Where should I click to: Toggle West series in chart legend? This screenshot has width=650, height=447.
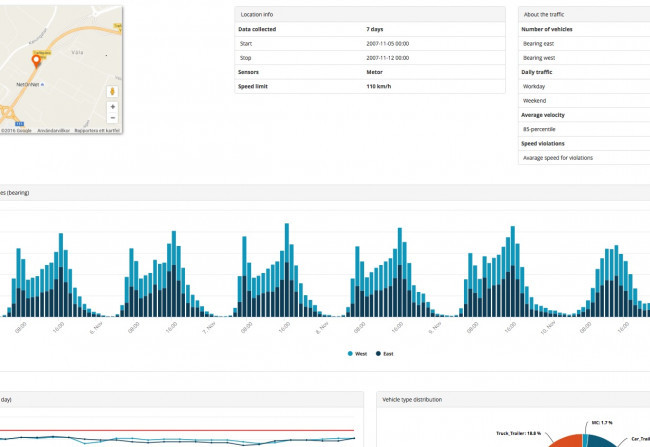pyautogui.click(x=355, y=354)
